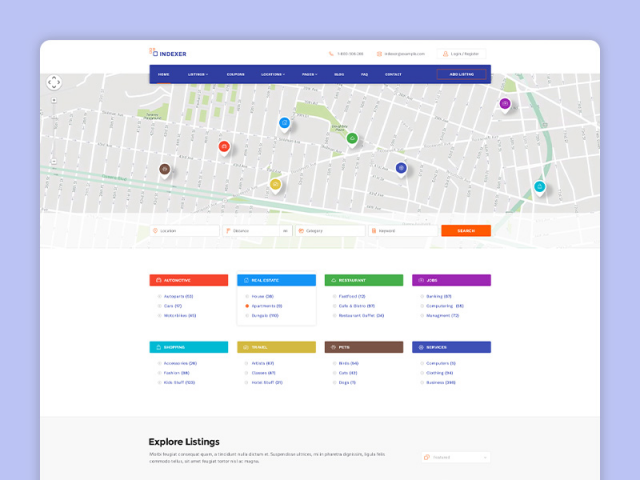
Task: Click the Indexer logo
Action: tap(168, 53)
